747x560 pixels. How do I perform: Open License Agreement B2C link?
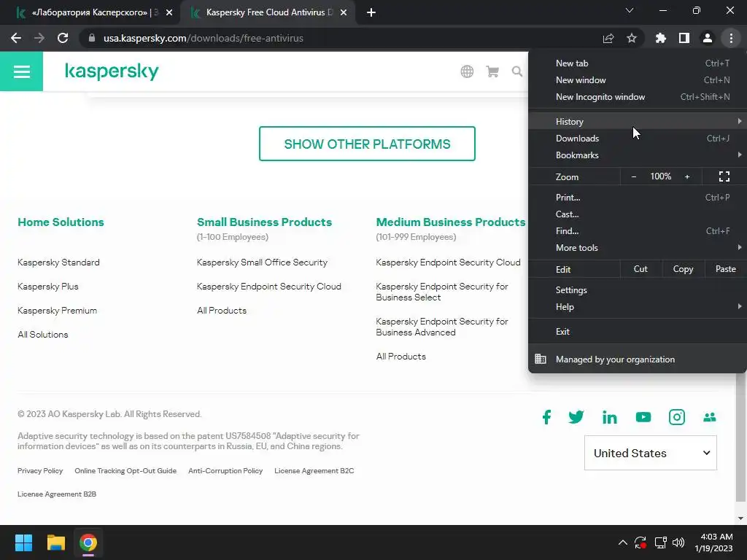tap(314, 470)
